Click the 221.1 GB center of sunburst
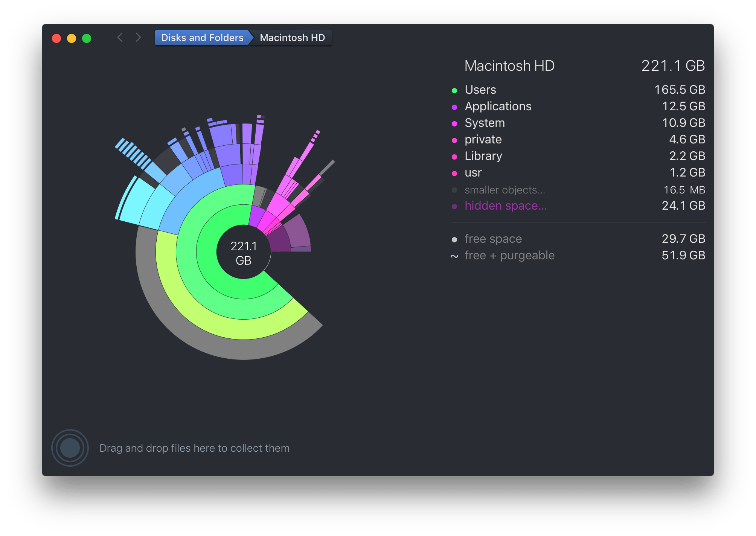Screen dimensions: 756x536 coord(244,253)
